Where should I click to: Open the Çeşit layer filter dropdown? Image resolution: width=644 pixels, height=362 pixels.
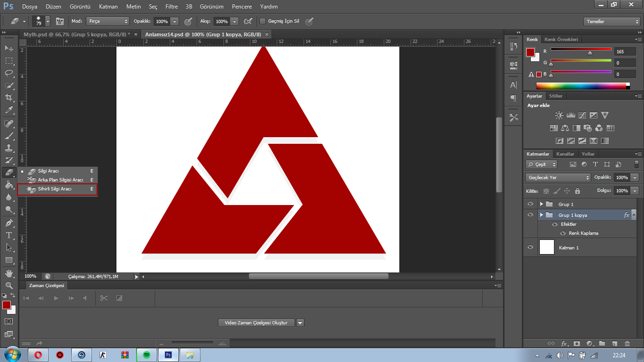pos(542,165)
